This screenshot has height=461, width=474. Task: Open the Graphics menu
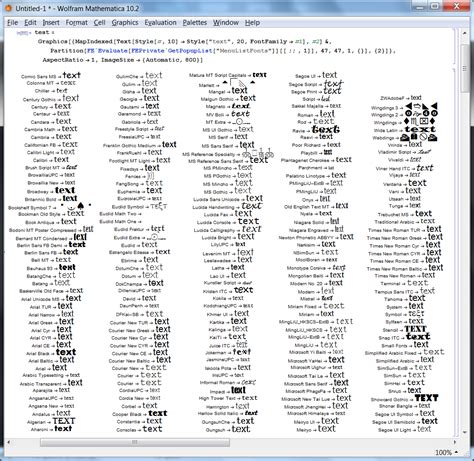125,23
